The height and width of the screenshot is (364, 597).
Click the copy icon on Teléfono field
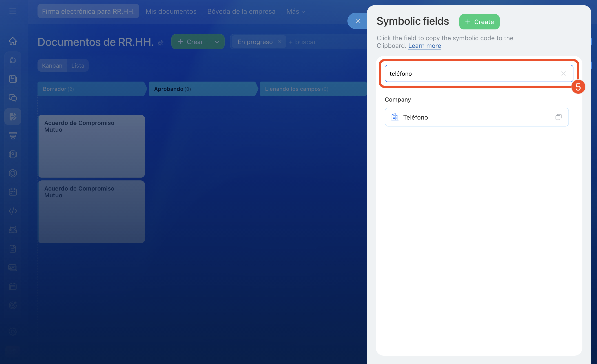coord(558,117)
